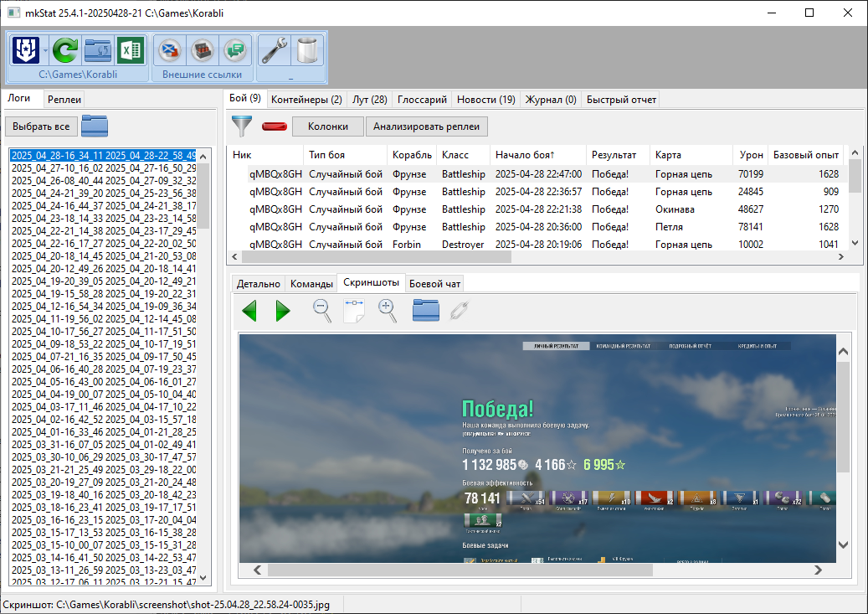The image size is (868, 614).
Task: Click the trash bin icon
Action: point(306,50)
